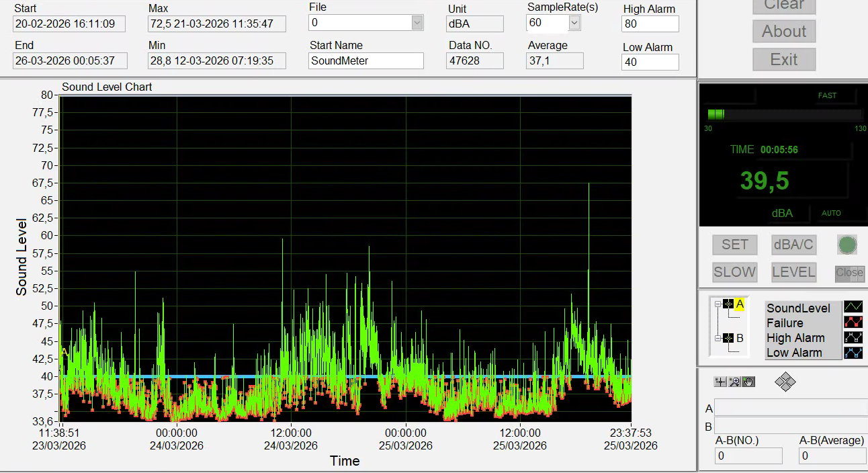Toggle the round green indicator light
The height and width of the screenshot is (473, 868).
(847, 245)
